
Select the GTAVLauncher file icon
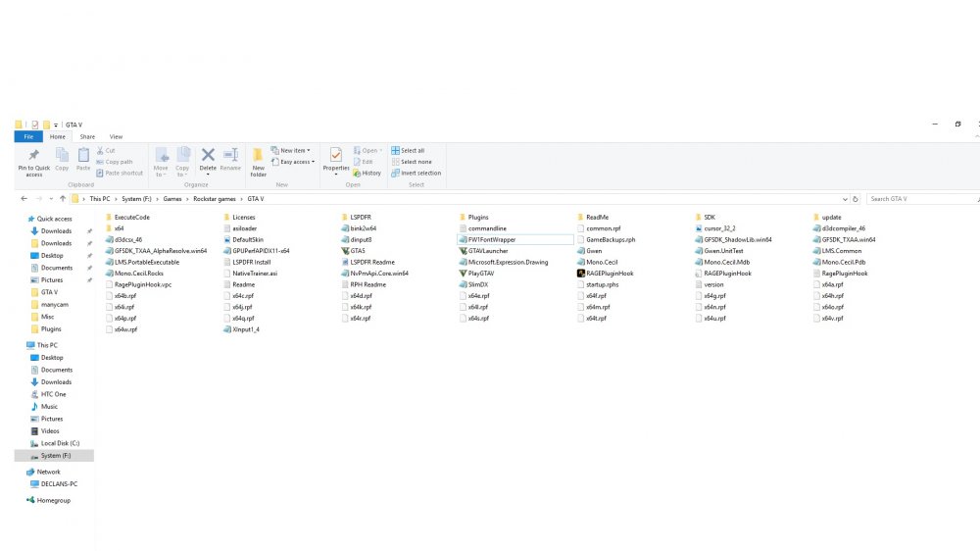coord(464,251)
